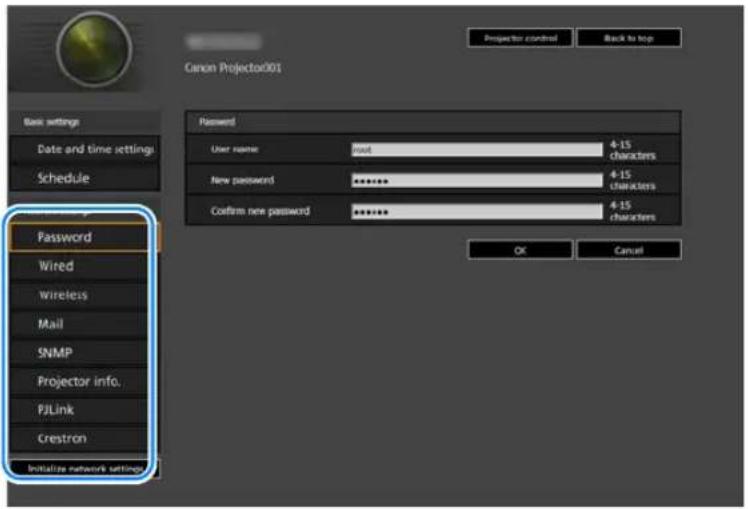
Task: Confirm password change with OK
Action: 520,250
